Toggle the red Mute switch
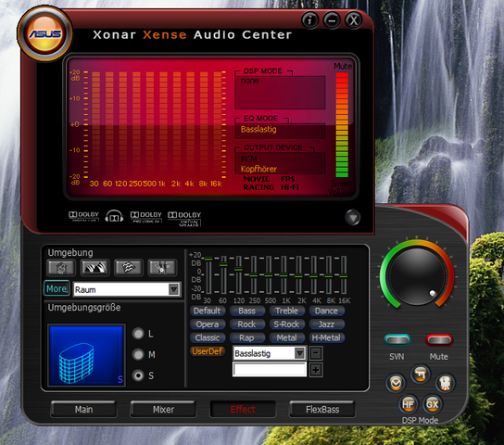The image size is (504, 445). click(x=439, y=339)
